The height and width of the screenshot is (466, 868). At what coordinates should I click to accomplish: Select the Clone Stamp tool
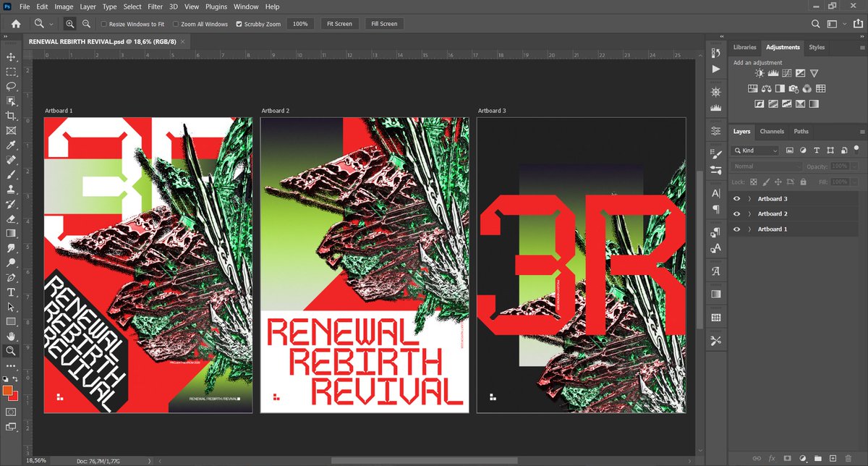pos(11,189)
